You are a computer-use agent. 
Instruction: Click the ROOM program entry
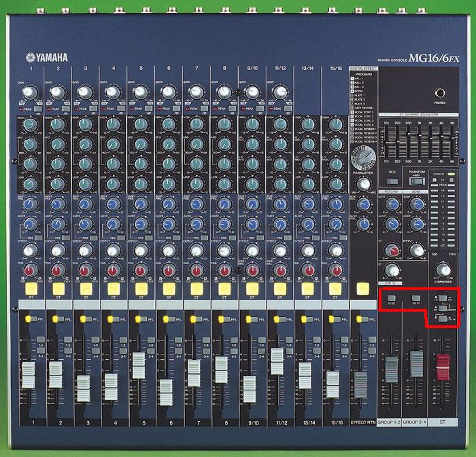(356, 91)
